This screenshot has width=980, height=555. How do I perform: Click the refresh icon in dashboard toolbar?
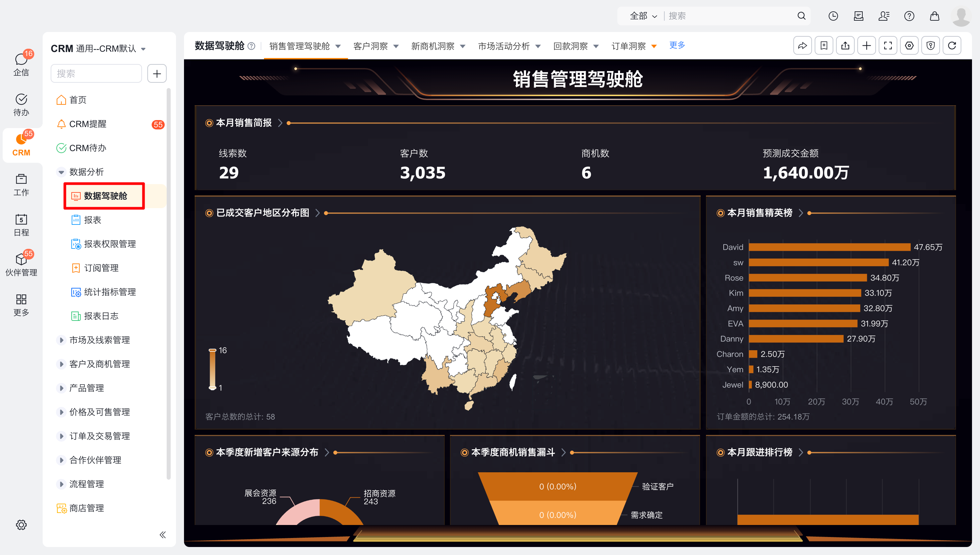pyautogui.click(x=951, y=46)
